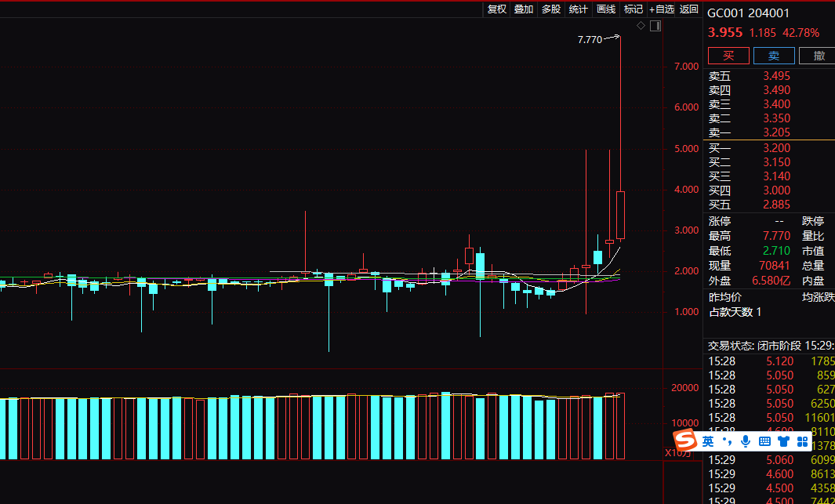
Task: Click the last volume bar
Action: [620, 426]
